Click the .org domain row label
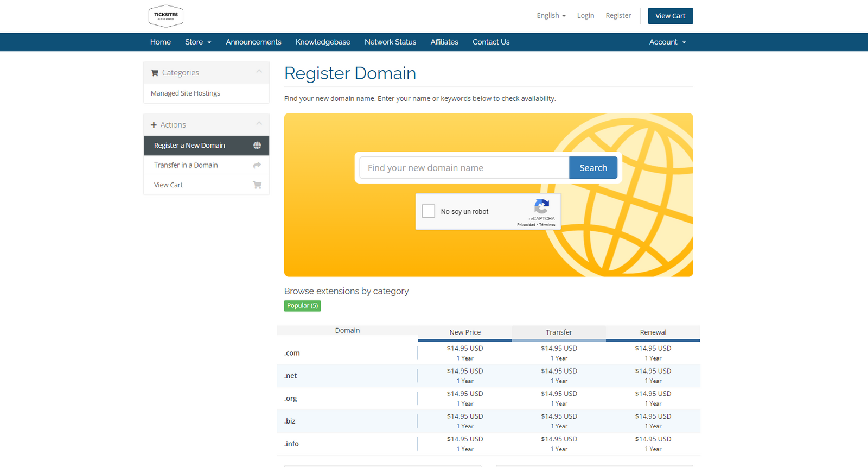The width and height of the screenshot is (868, 467). point(291,399)
